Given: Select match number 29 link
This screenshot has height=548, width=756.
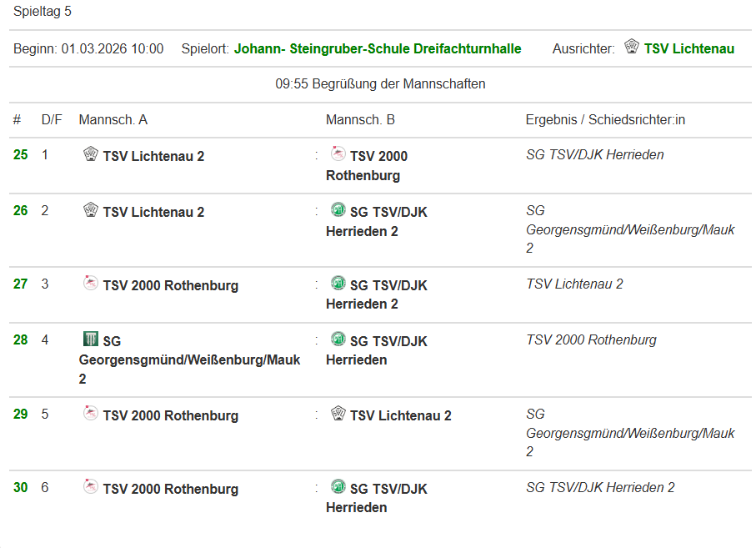Looking at the screenshot, I should [21, 415].
